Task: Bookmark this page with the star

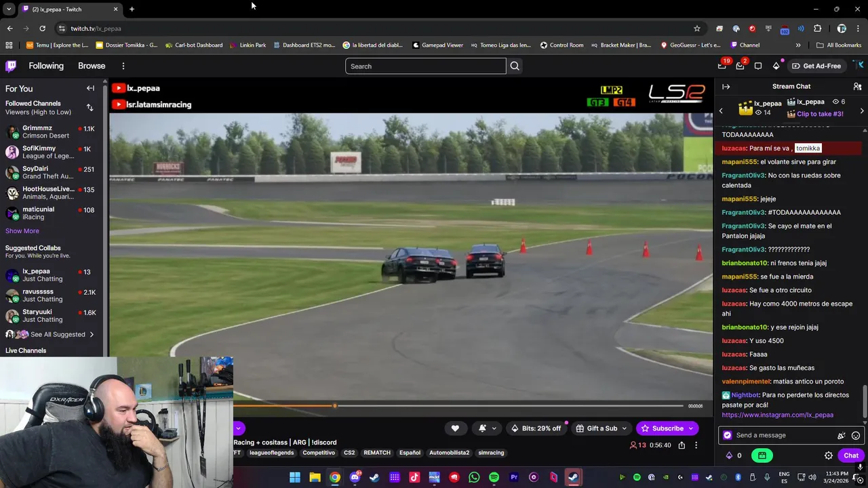Action: click(x=696, y=28)
